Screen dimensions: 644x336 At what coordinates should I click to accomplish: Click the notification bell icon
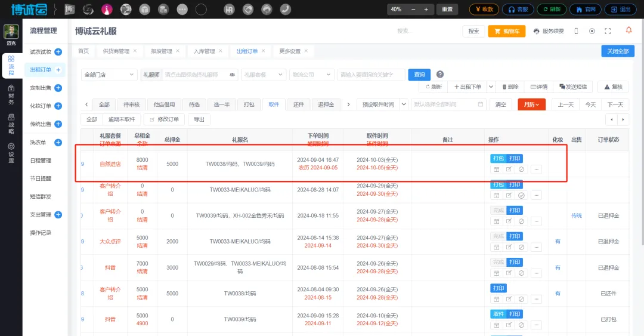coord(628,30)
